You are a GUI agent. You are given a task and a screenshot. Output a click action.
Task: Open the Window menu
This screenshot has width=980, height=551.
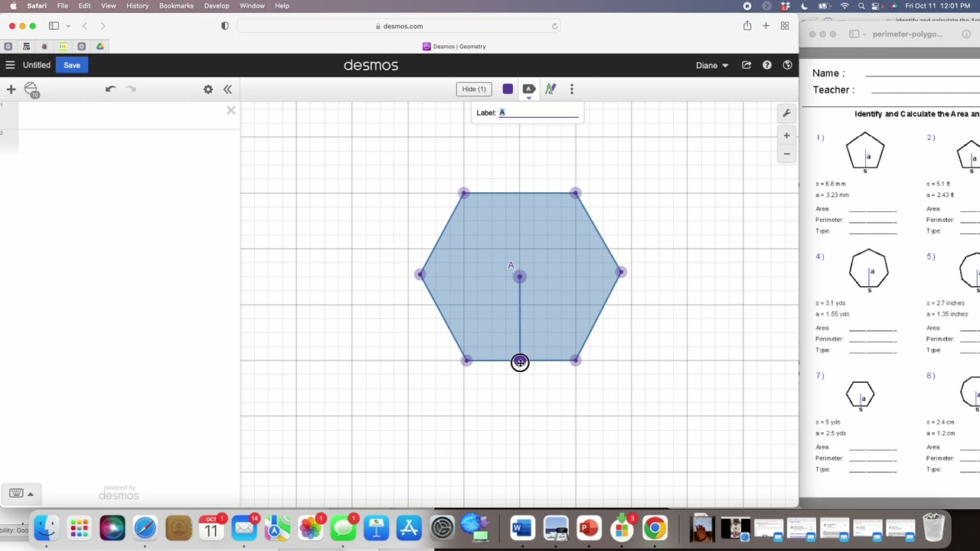252,6
